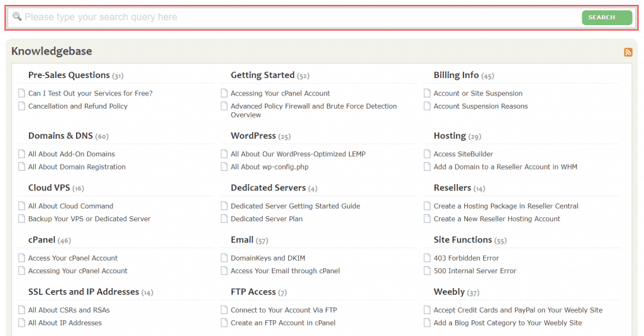Open the WordPress category heading

click(x=253, y=136)
